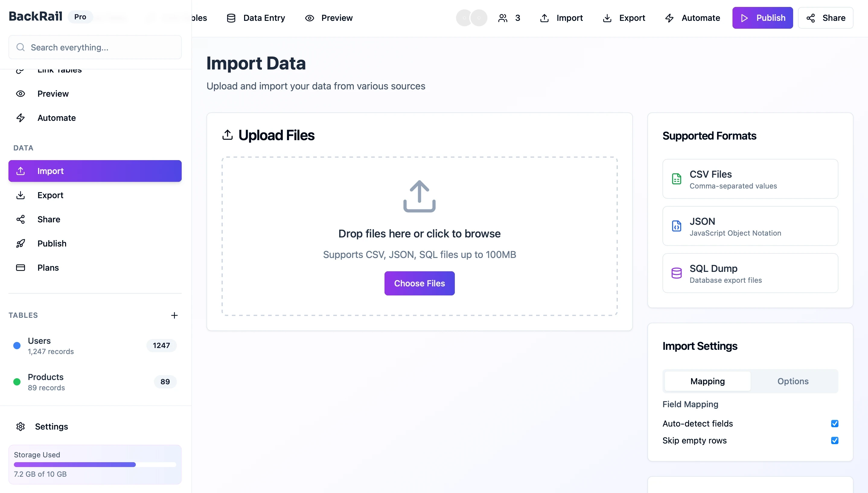The width and height of the screenshot is (868, 493).
Task: Click the collaborators people icon
Action: [503, 18]
